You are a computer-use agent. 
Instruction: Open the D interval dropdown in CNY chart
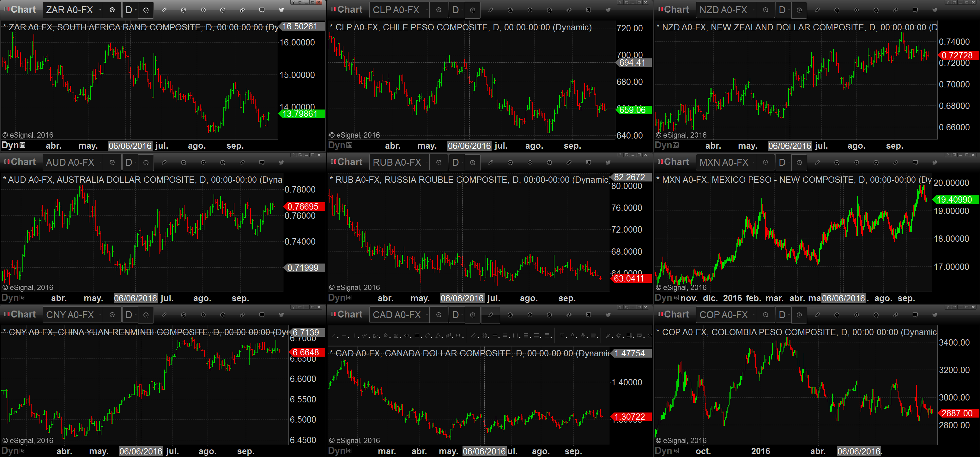(131, 315)
